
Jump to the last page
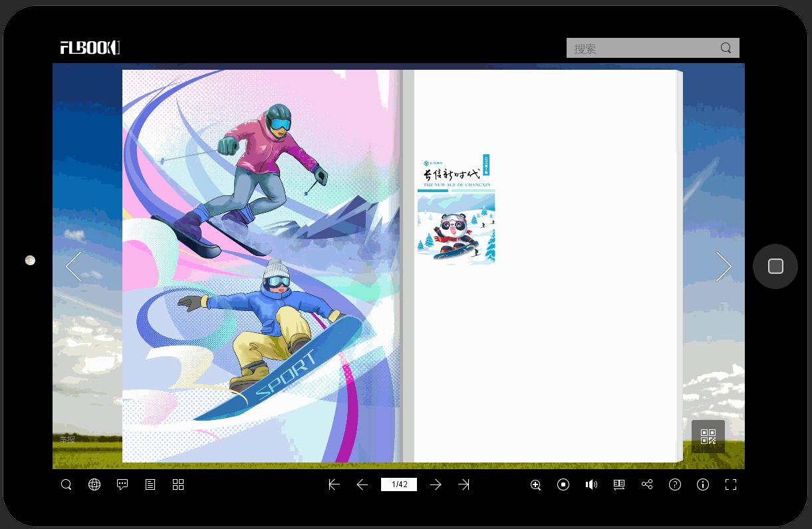click(x=464, y=484)
